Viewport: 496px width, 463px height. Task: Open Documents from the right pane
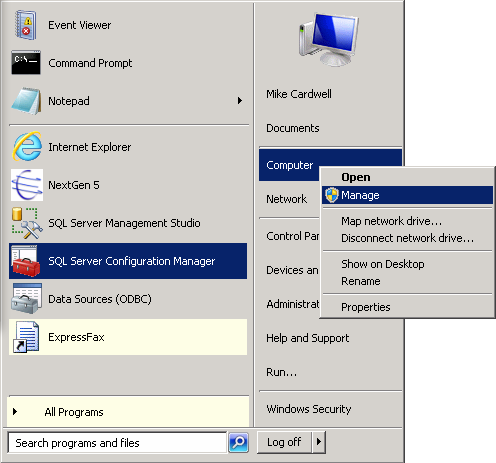coord(293,128)
